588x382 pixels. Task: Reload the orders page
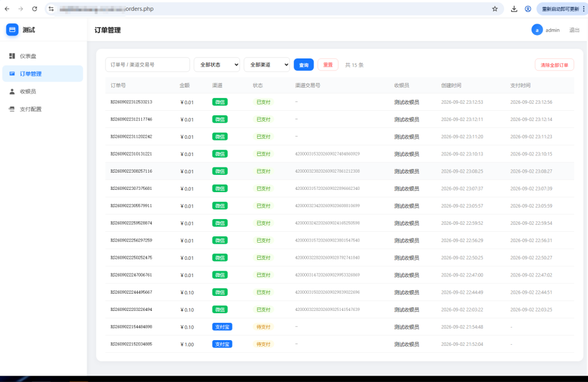[x=34, y=9]
